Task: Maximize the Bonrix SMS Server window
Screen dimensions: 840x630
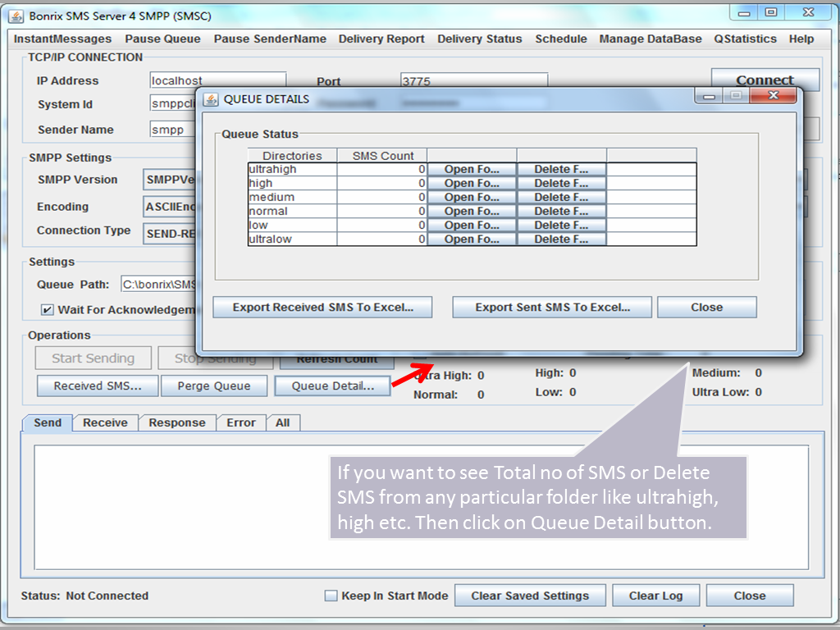Action: (x=771, y=11)
